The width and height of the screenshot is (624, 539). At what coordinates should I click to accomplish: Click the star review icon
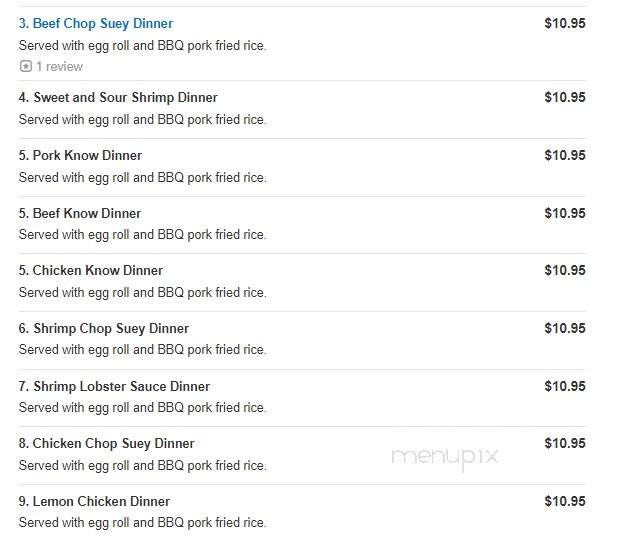(26, 66)
